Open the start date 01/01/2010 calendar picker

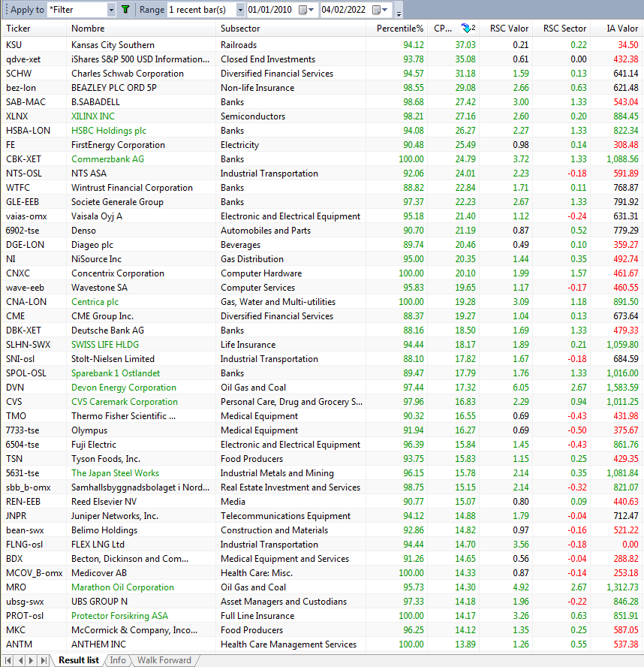[x=306, y=10]
